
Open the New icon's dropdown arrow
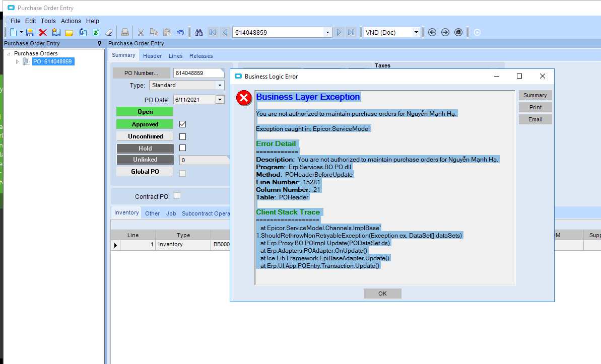point(22,33)
